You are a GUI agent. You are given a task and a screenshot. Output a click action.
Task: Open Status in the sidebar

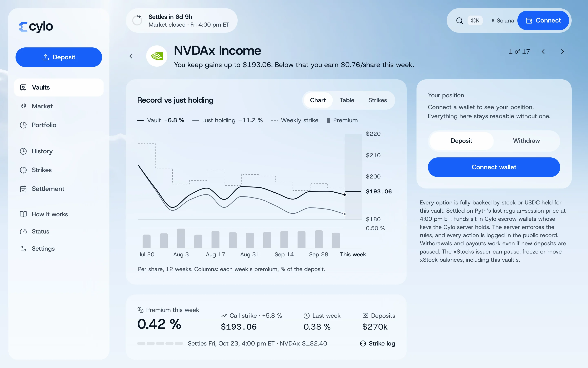[x=59, y=231]
